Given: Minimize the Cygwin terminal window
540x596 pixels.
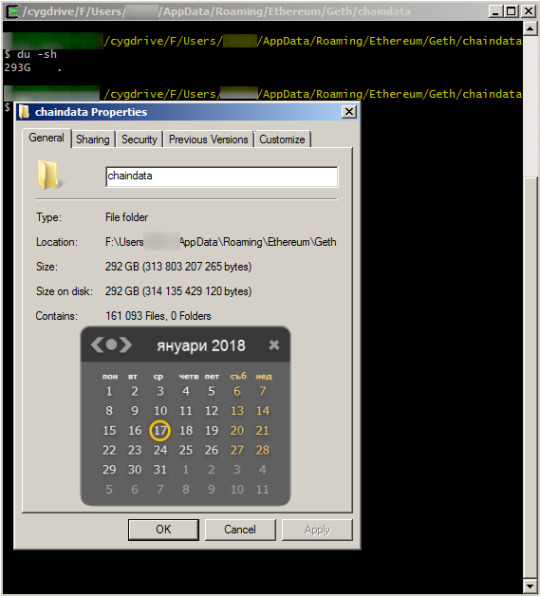Looking at the screenshot, I should tap(495, 11).
